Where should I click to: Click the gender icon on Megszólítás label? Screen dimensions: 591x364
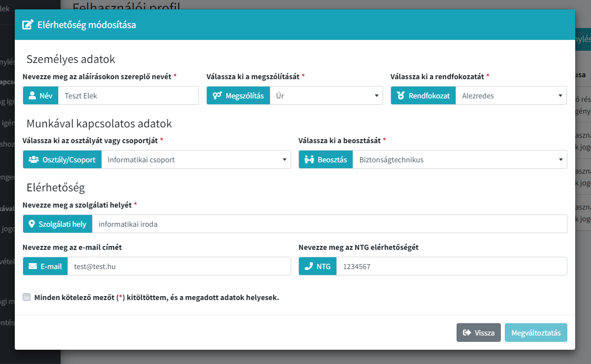[x=217, y=95]
